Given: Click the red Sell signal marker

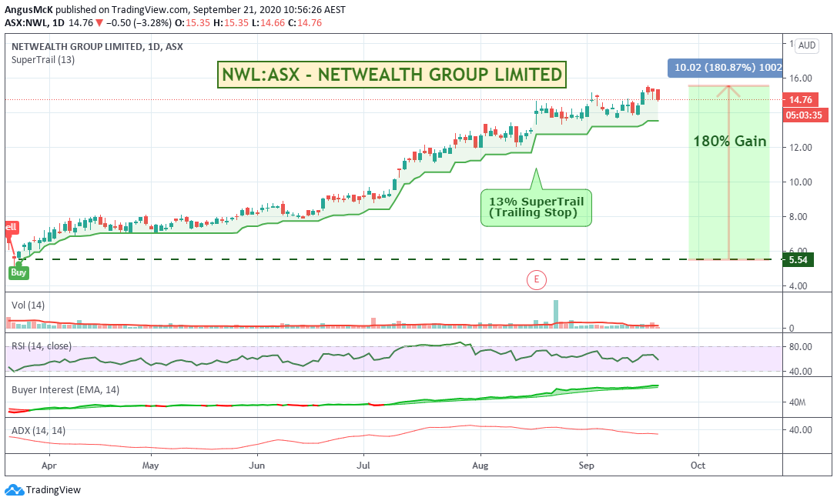Looking at the screenshot, I should tap(11, 227).
